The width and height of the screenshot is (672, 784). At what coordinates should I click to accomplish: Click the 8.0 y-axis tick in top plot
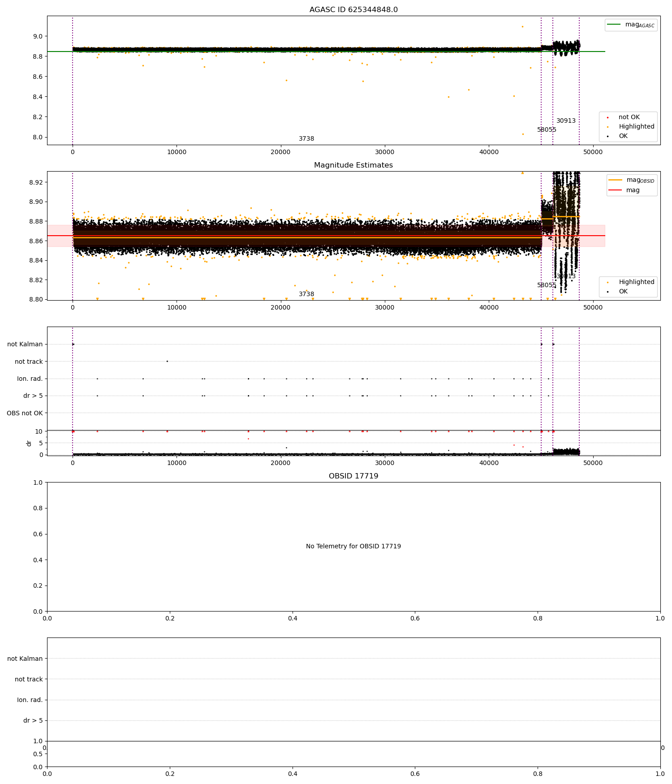(38, 137)
